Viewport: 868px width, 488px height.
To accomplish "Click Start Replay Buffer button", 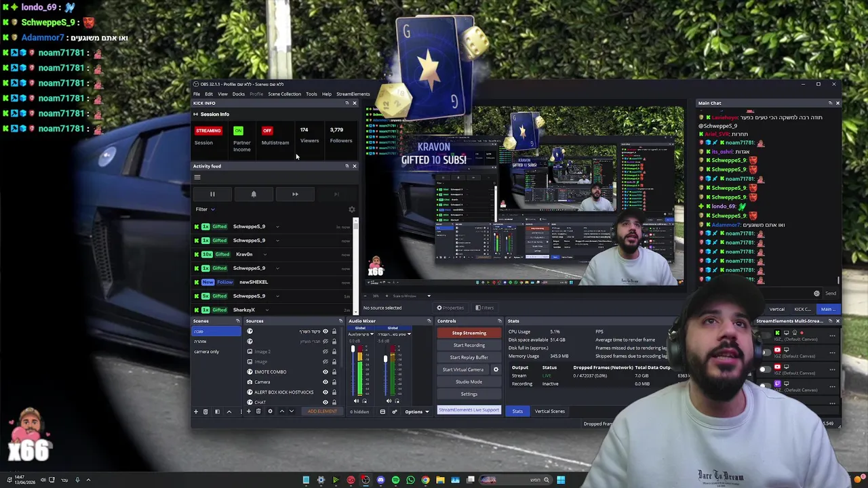I will (469, 357).
